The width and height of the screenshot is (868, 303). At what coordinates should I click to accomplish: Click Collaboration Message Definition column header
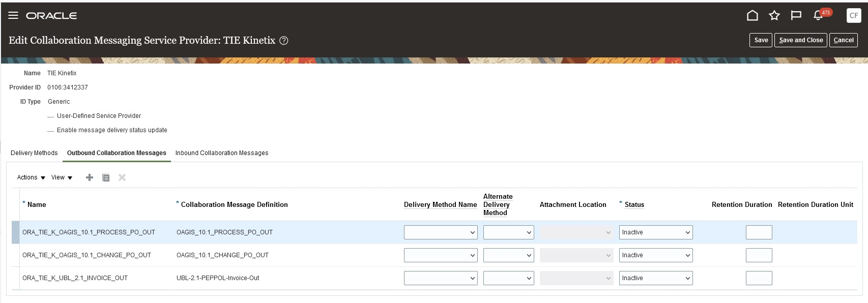(x=235, y=204)
